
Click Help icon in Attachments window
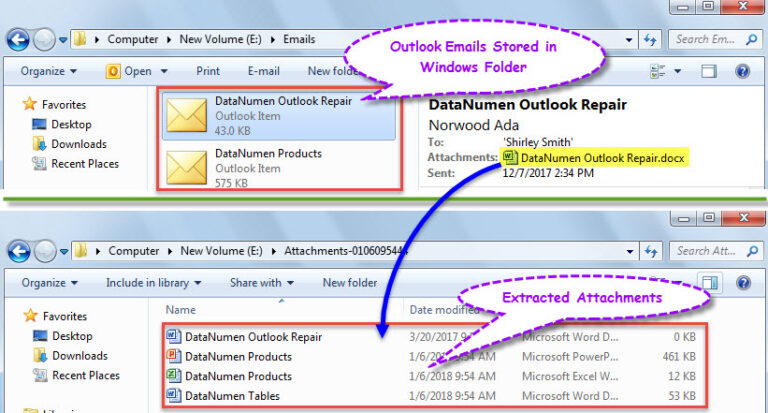point(744,283)
